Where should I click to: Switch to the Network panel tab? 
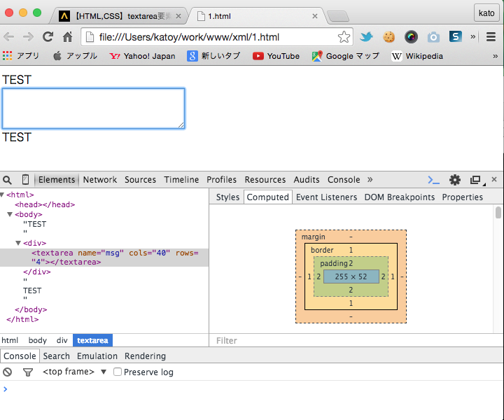(100, 180)
